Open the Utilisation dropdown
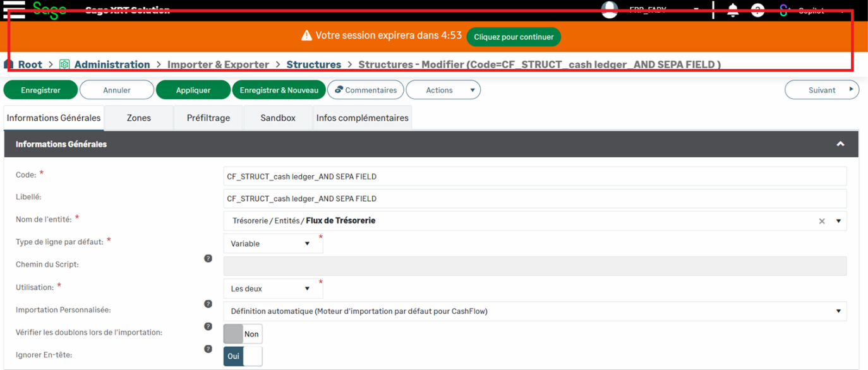The width and height of the screenshot is (868, 370). coord(272,288)
